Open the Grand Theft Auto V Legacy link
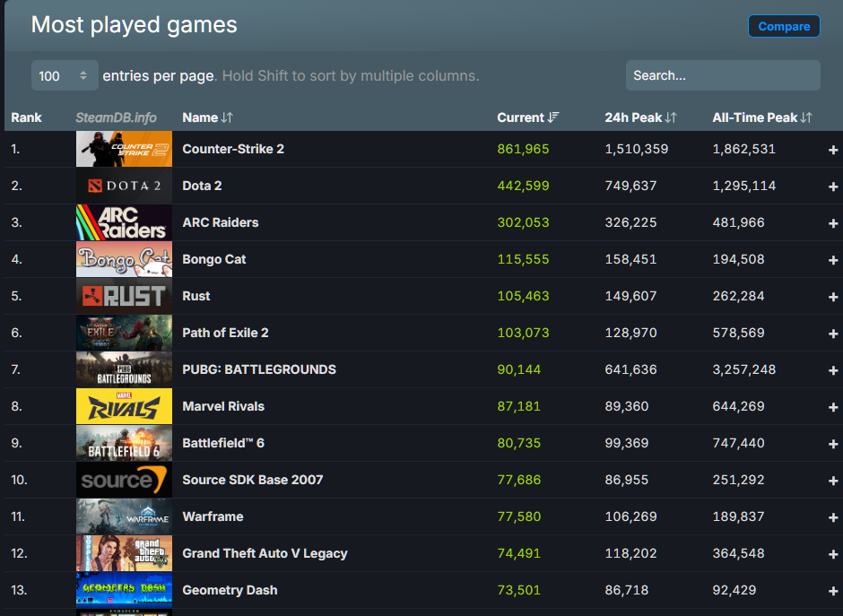 point(265,553)
